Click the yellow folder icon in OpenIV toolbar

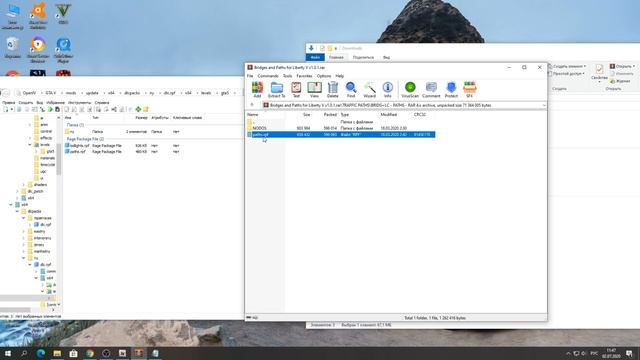tap(146, 109)
